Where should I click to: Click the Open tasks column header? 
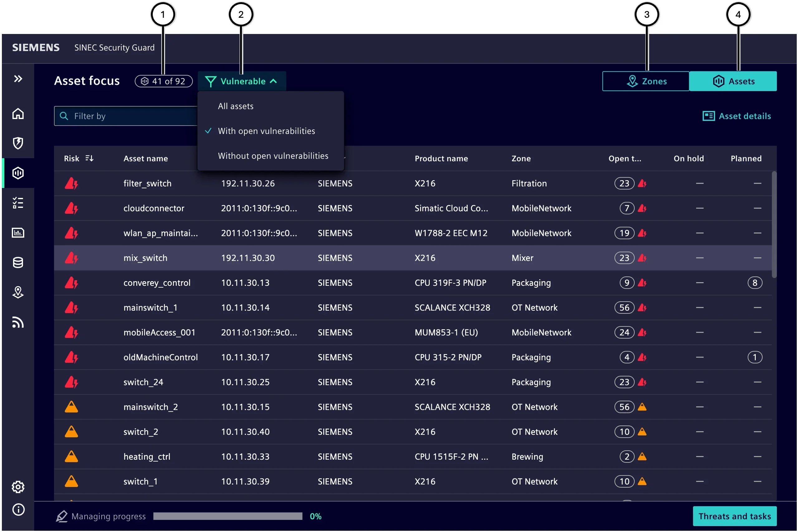(x=625, y=158)
